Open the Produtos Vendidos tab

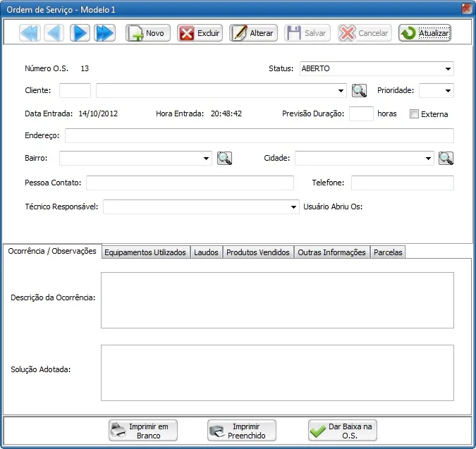tap(258, 252)
